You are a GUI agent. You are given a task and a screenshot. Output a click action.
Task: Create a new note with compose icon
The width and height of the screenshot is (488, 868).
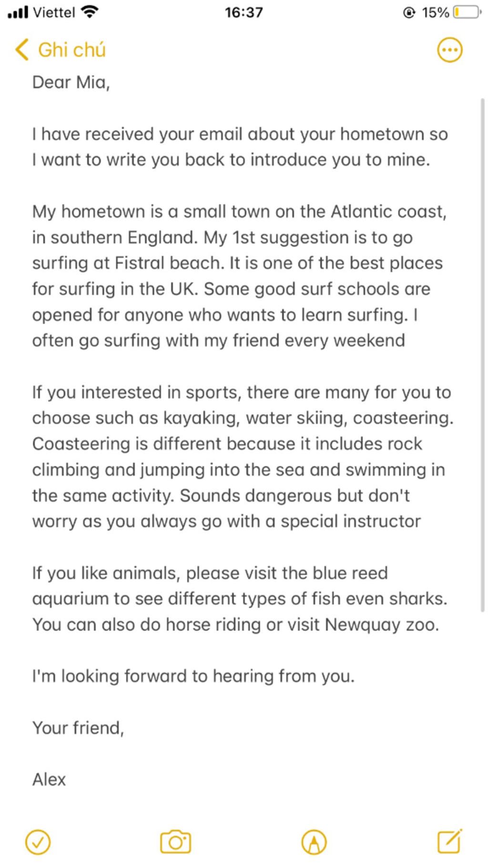point(449,841)
